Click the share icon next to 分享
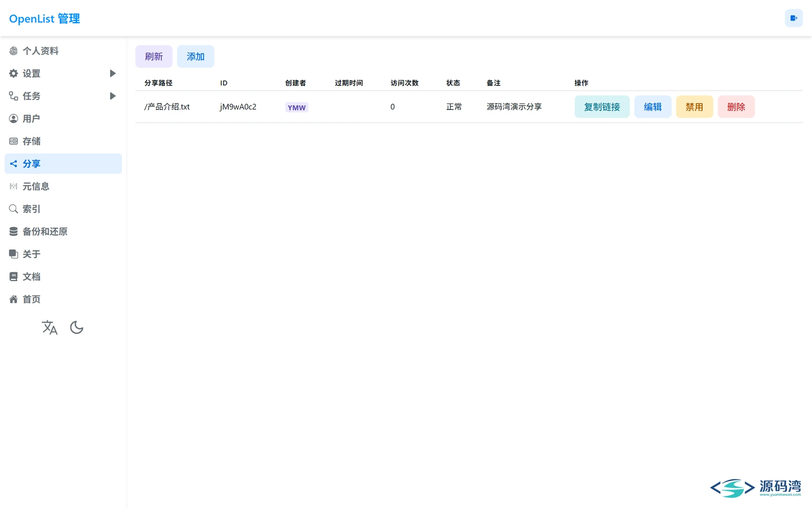Viewport: 812px width, 508px height. coord(14,164)
